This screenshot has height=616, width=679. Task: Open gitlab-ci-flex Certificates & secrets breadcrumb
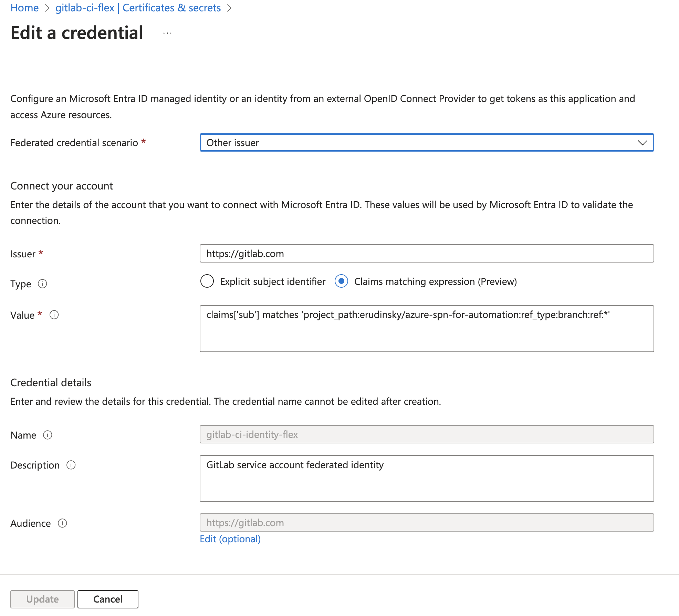(138, 8)
